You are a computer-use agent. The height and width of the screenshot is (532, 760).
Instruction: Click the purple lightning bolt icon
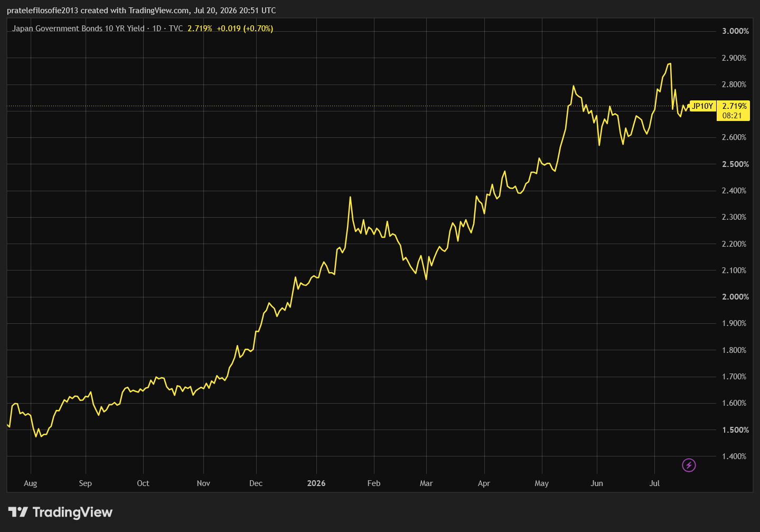point(689,465)
